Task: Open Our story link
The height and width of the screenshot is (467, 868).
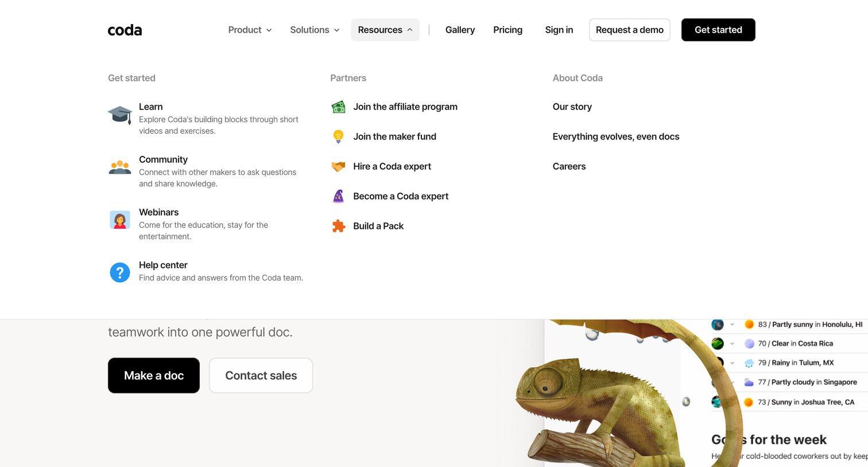Action: (572, 107)
